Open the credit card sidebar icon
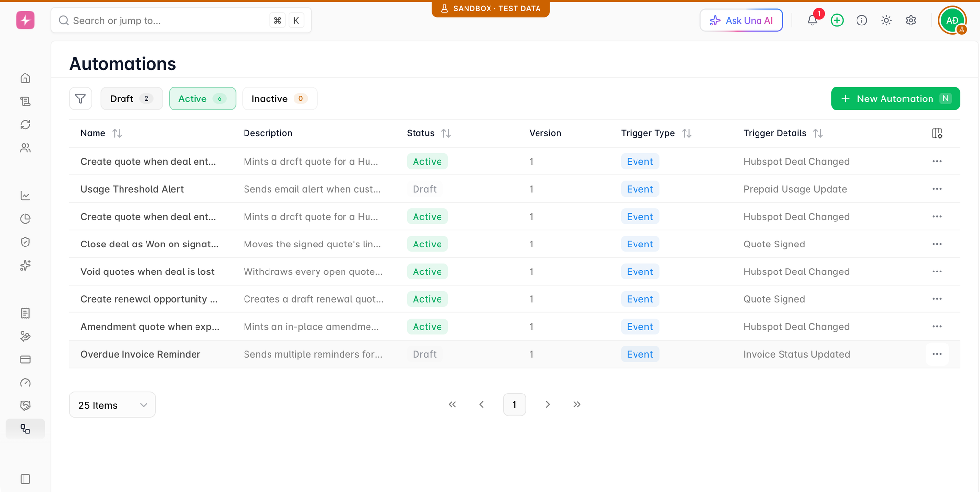Screen dimensions: 980x492 coord(25,359)
